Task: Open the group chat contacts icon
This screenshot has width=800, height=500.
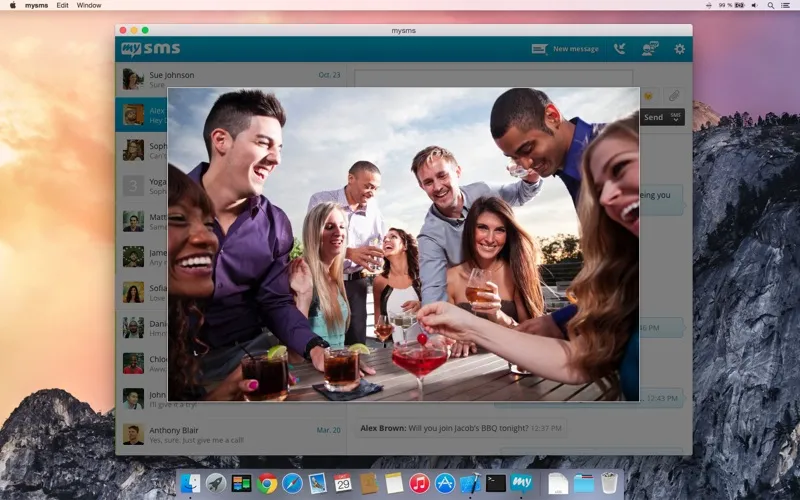Action: (650, 49)
